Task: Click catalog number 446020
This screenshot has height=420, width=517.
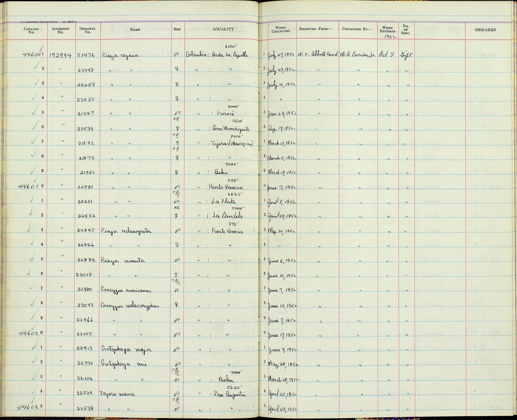Action: [x=31, y=333]
